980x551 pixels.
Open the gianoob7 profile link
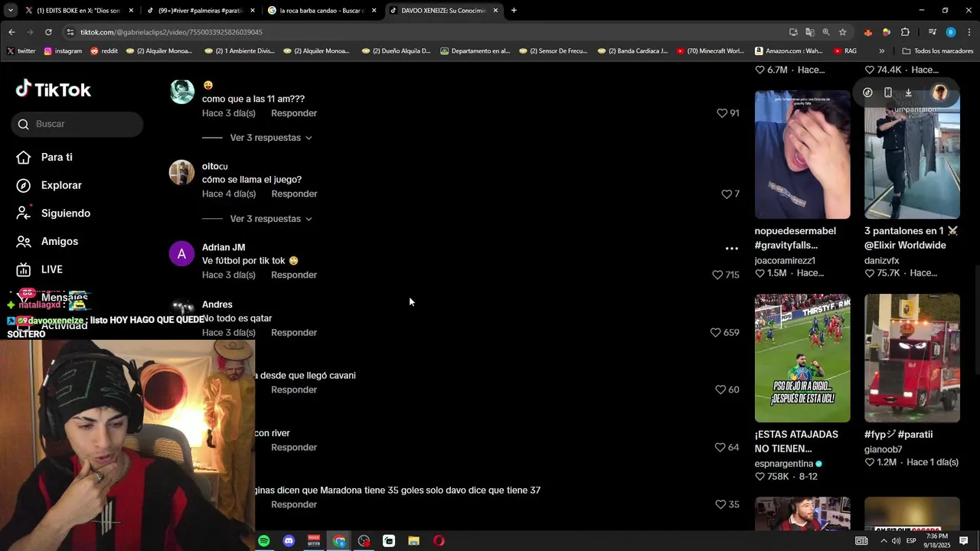[884, 449]
